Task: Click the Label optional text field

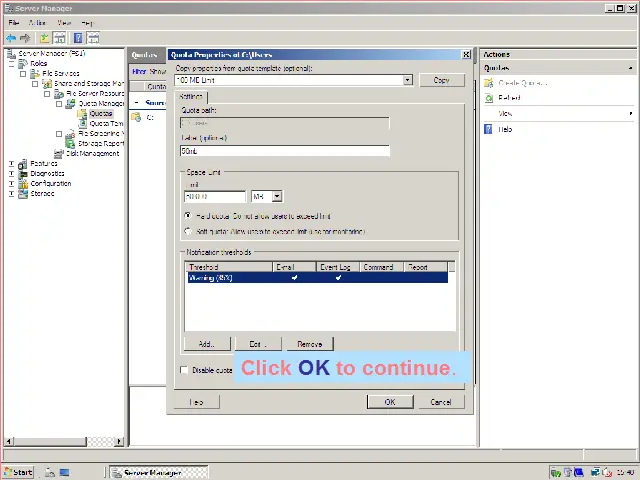Action: 284,151
